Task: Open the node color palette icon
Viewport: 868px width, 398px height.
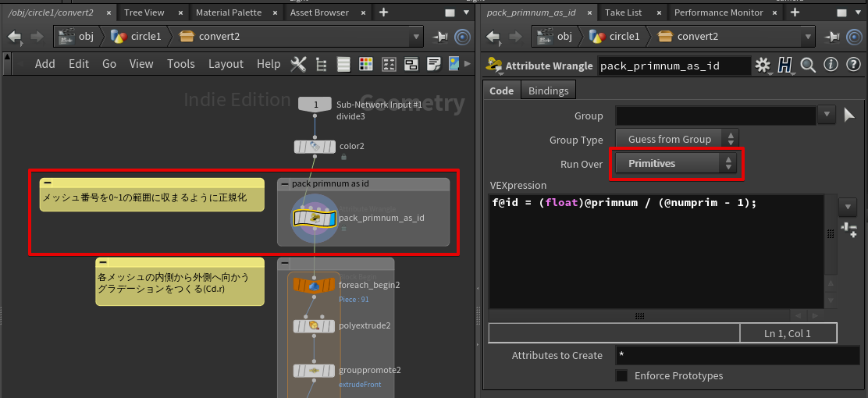Action: point(365,65)
